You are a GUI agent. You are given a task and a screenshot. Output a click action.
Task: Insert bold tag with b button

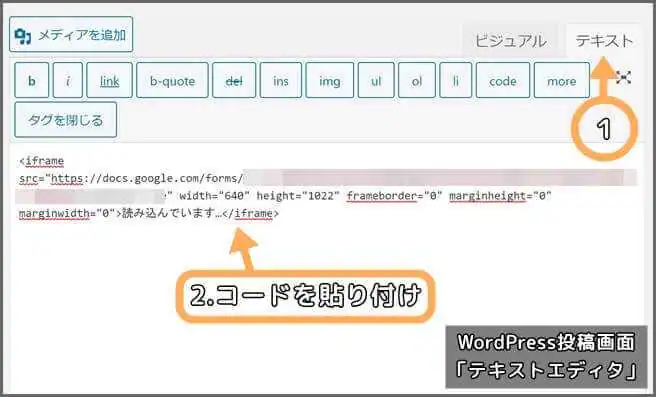32,80
